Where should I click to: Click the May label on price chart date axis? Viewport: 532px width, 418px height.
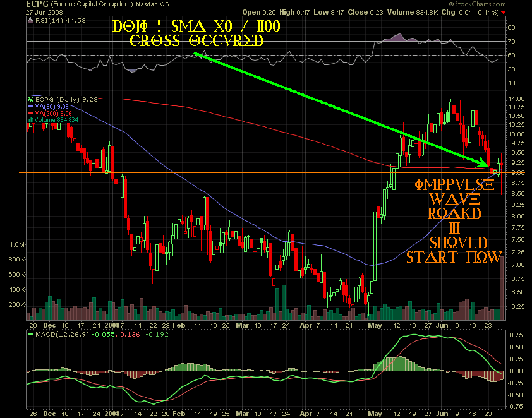click(375, 325)
